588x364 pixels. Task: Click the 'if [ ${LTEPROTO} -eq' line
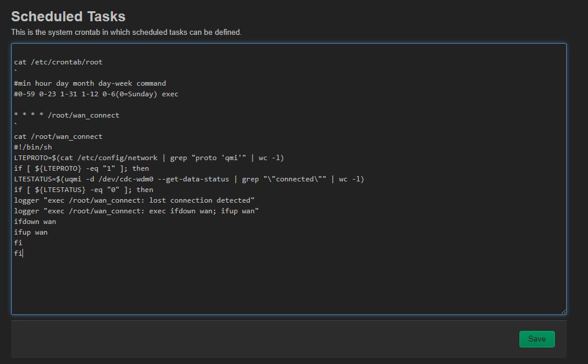[x=82, y=168]
